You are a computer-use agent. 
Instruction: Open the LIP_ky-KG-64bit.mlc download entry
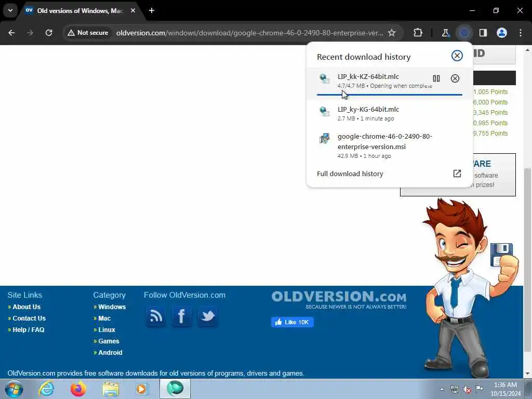390,114
